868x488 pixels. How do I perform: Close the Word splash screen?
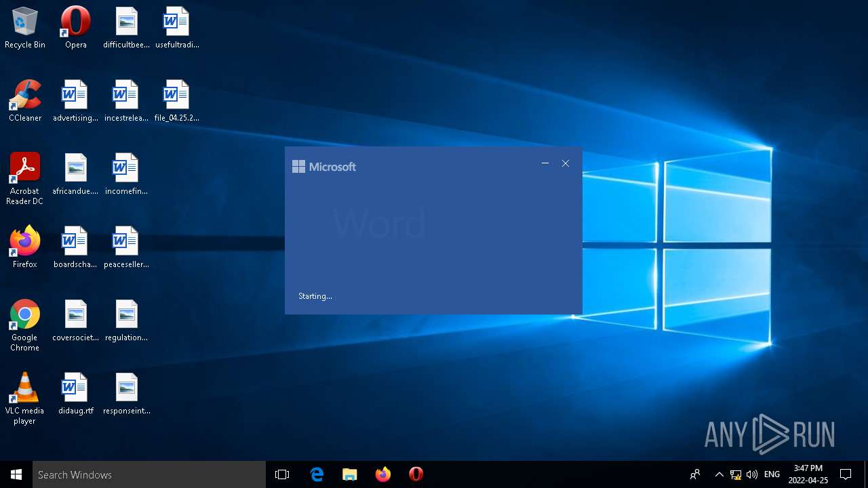(566, 163)
